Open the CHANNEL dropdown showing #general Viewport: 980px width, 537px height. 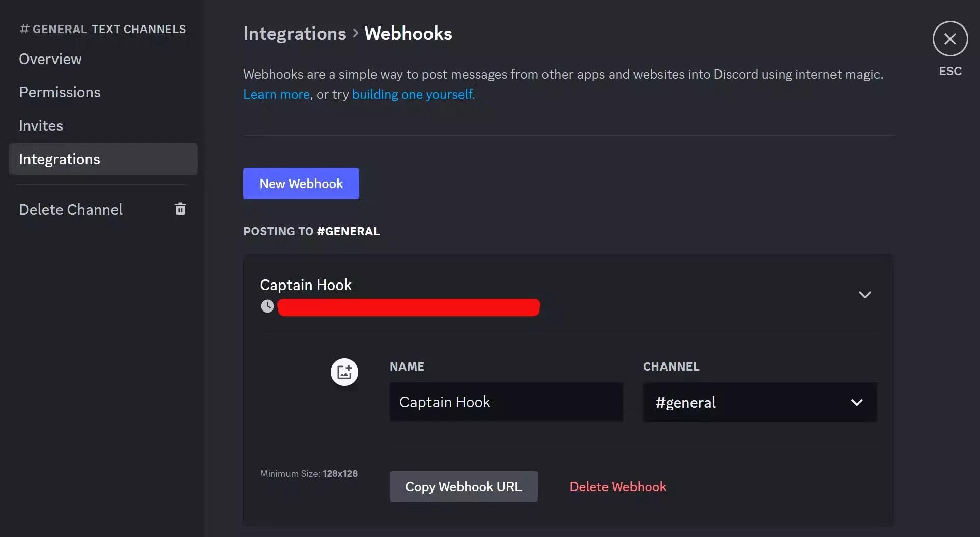point(760,402)
